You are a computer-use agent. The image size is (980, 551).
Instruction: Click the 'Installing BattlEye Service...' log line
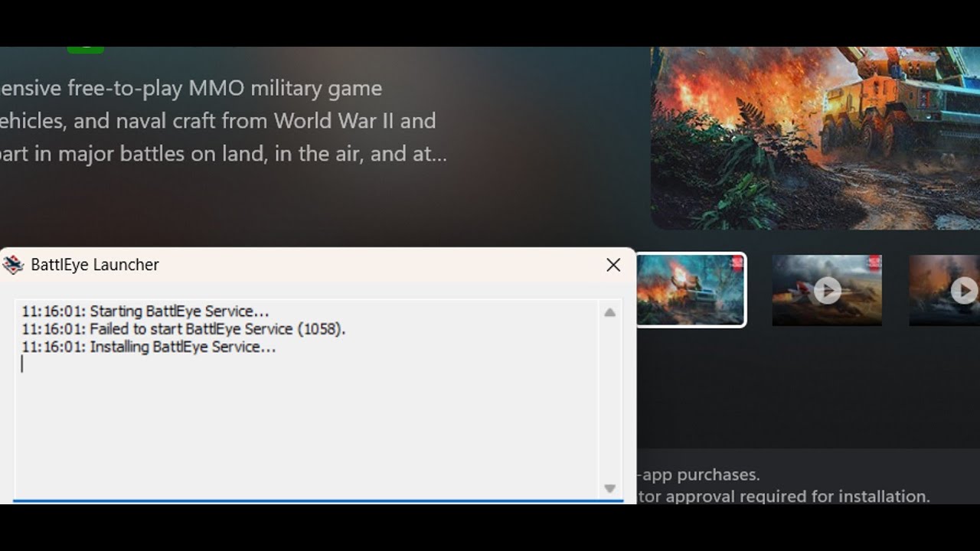[x=149, y=347]
